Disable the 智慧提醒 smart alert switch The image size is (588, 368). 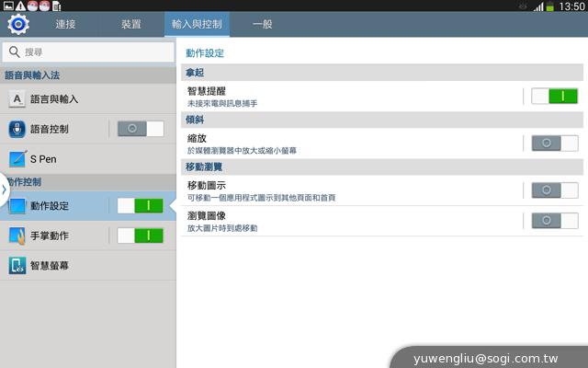555,96
